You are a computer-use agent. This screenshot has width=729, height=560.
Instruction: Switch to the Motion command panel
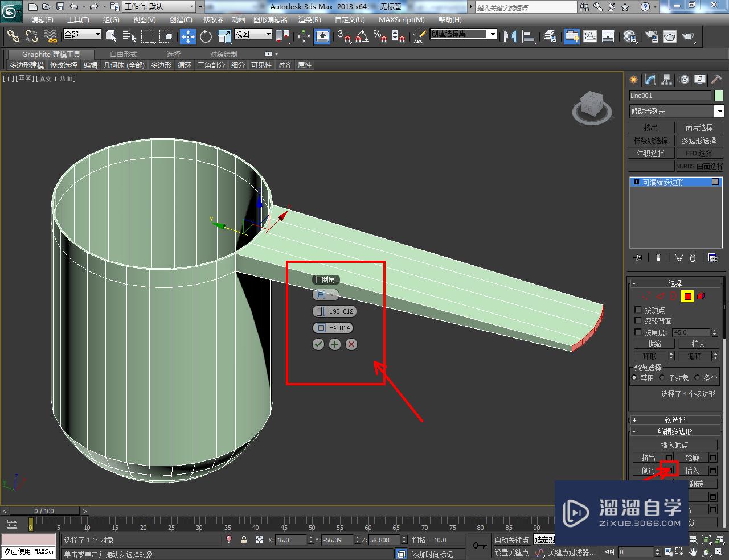coord(684,80)
